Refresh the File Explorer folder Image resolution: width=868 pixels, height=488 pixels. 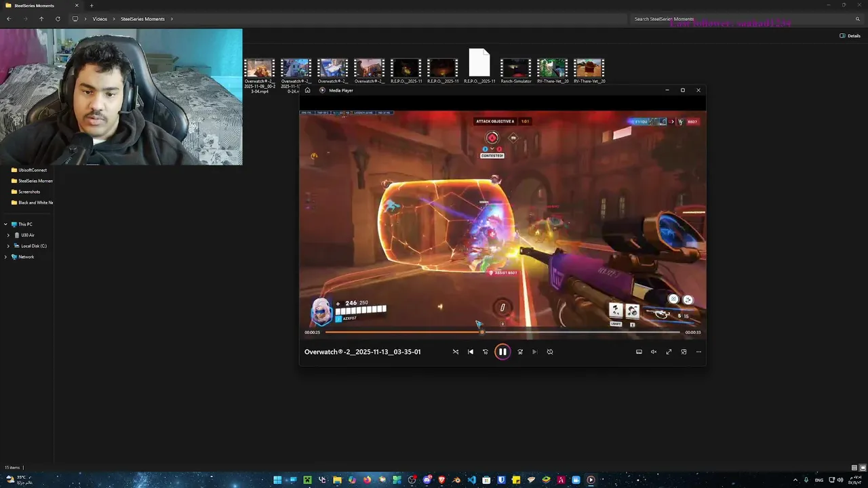pos(58,19)
